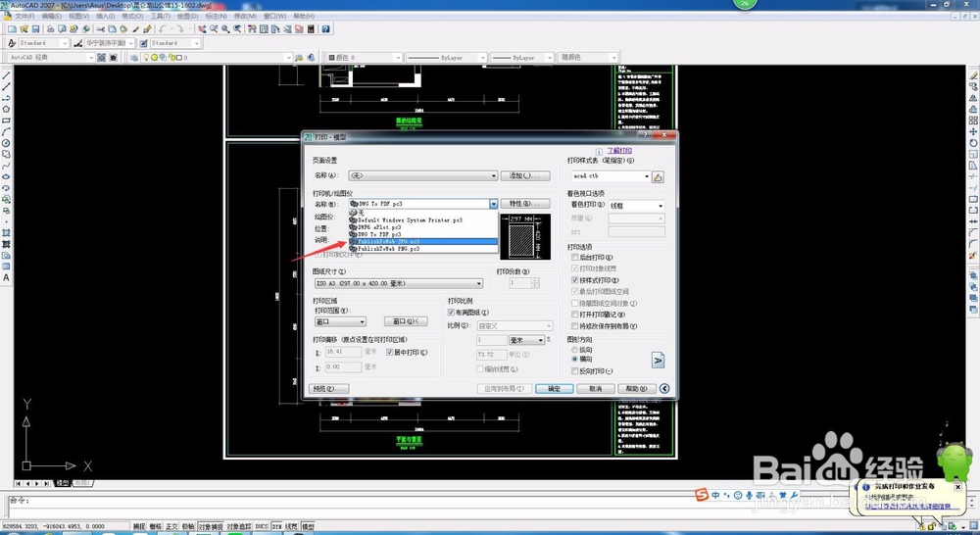Open the 文件(F) menu
This screenshot has width=980, height=535.
(x=24, y=16)
